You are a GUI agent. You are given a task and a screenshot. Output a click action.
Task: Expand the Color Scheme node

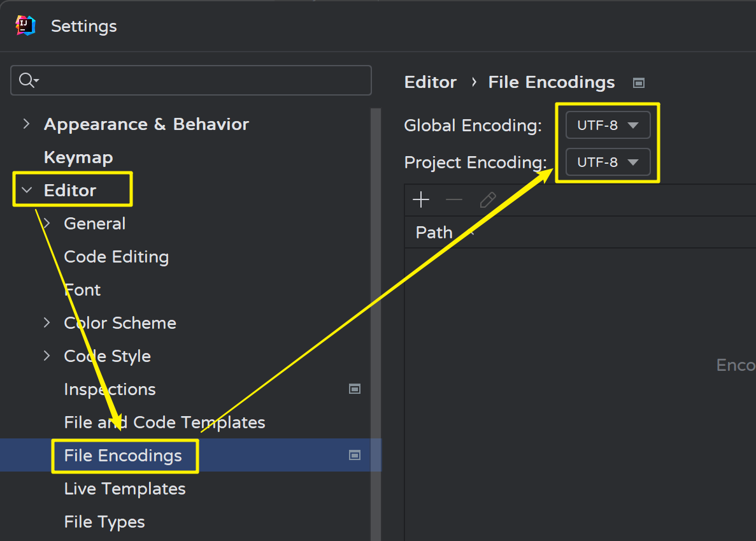pyautogui.click(x=46, y=322)
